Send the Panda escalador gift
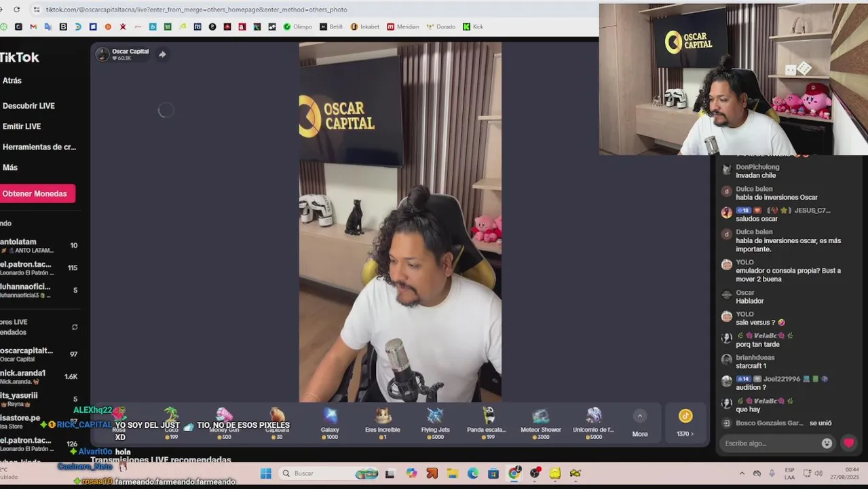Screen dimensions: 868x489 coord(487,423)
